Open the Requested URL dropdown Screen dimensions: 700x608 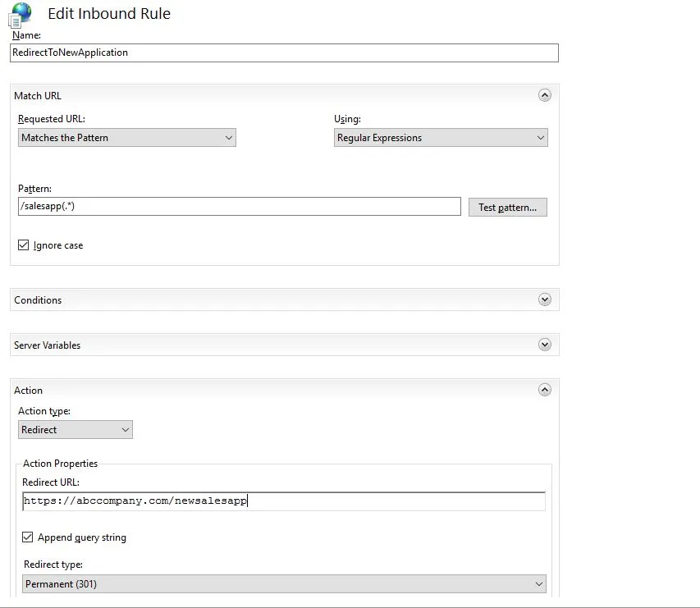point(126,138)
